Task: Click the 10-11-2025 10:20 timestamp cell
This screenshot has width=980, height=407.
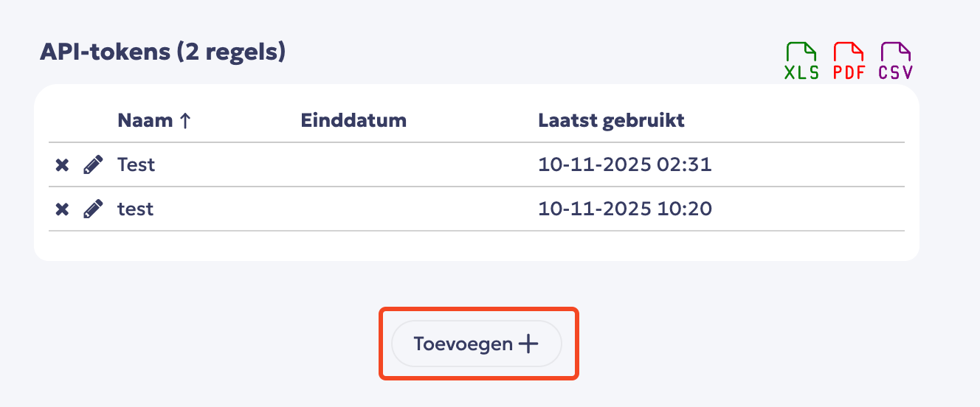Action: pyautogui.click(x=624, y=209)
